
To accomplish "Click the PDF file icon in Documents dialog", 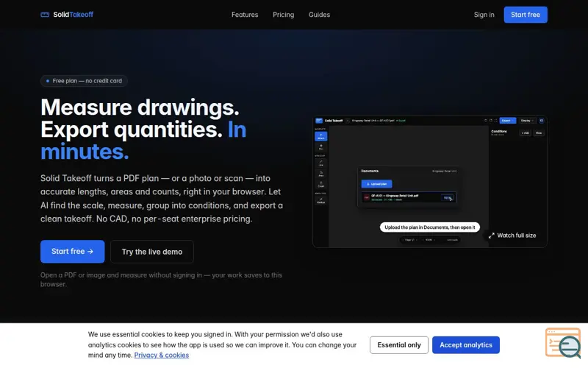I will tap(366, 197).
